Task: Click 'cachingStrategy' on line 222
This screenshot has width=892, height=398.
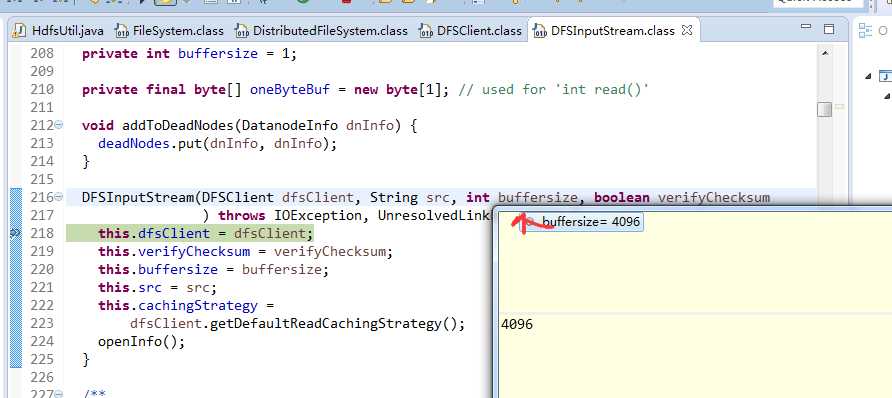Action: pyautogui.click(x=198, y=305)
